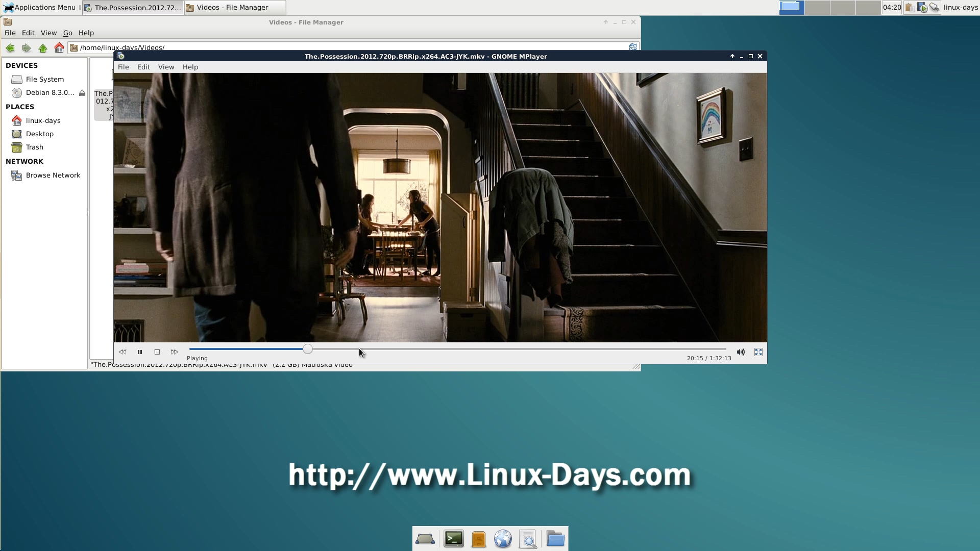Image resolution: width=980 pixels, height=551 pixels.
Task: Open File Manager File menu
Action: point(10,33)
